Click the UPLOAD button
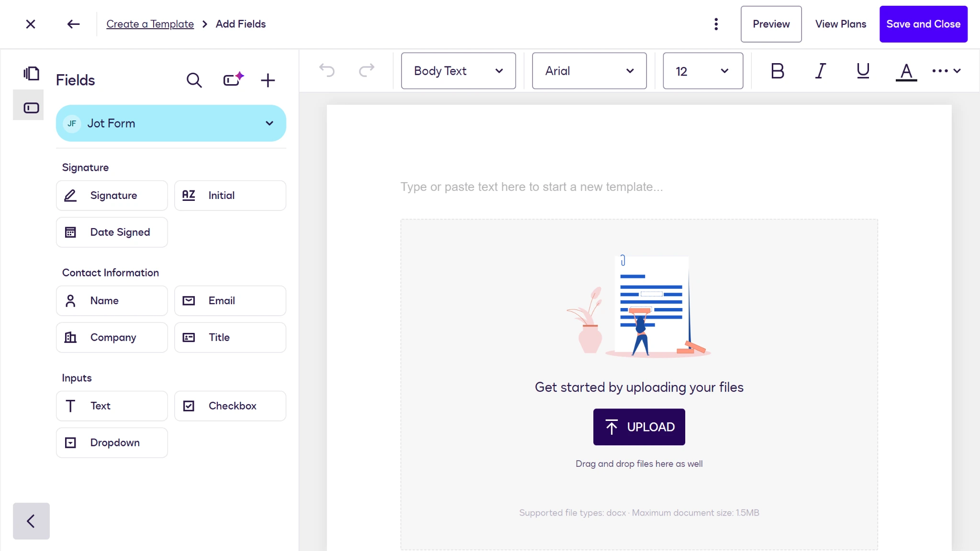 pos(639,427)
